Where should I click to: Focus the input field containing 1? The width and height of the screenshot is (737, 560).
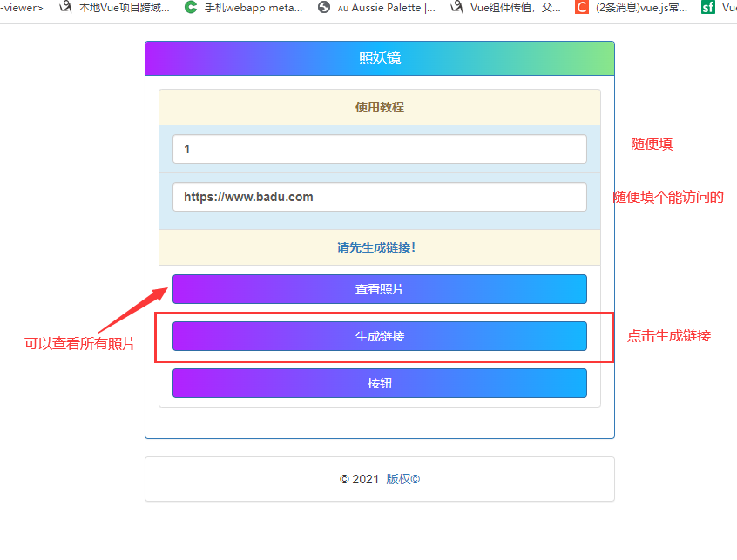coord(379,149)
